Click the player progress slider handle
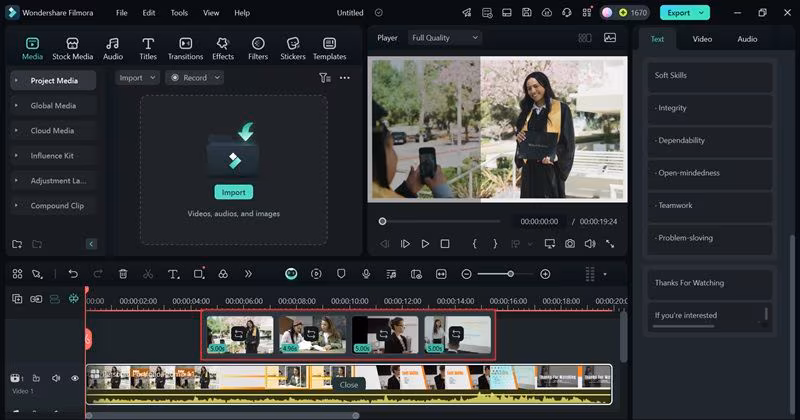 (x=382, y=221)
